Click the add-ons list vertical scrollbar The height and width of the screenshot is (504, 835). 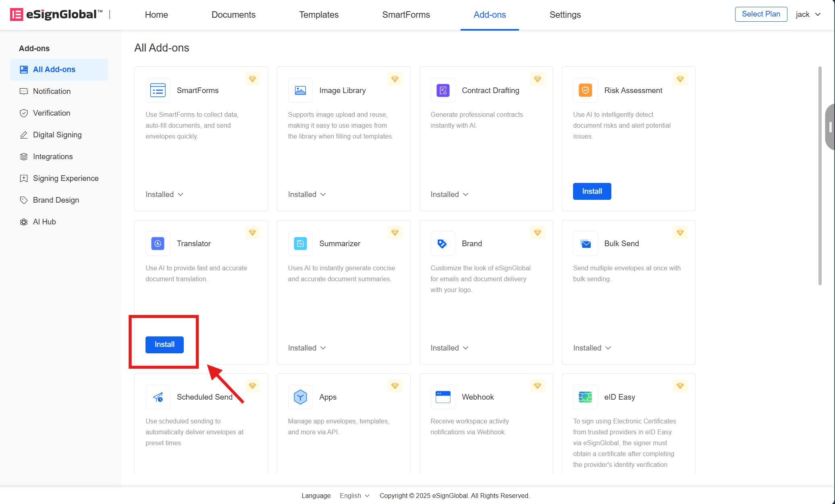[820, 176]
